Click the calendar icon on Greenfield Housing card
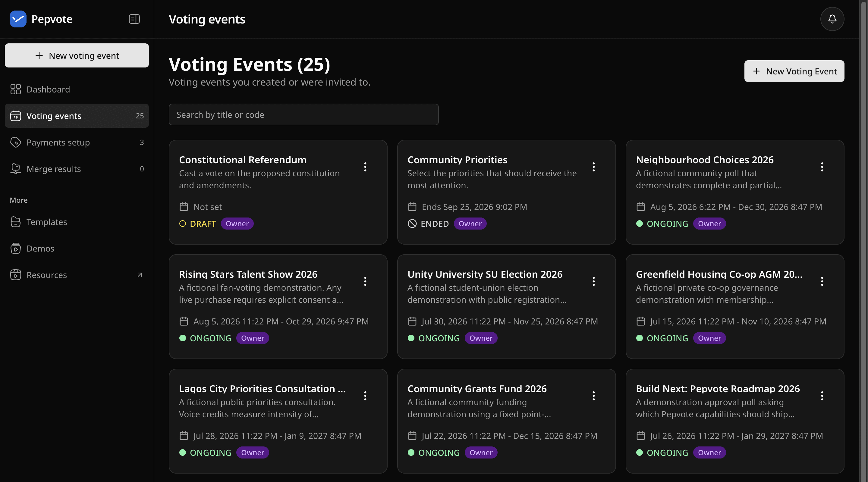 tap(640, 321)
